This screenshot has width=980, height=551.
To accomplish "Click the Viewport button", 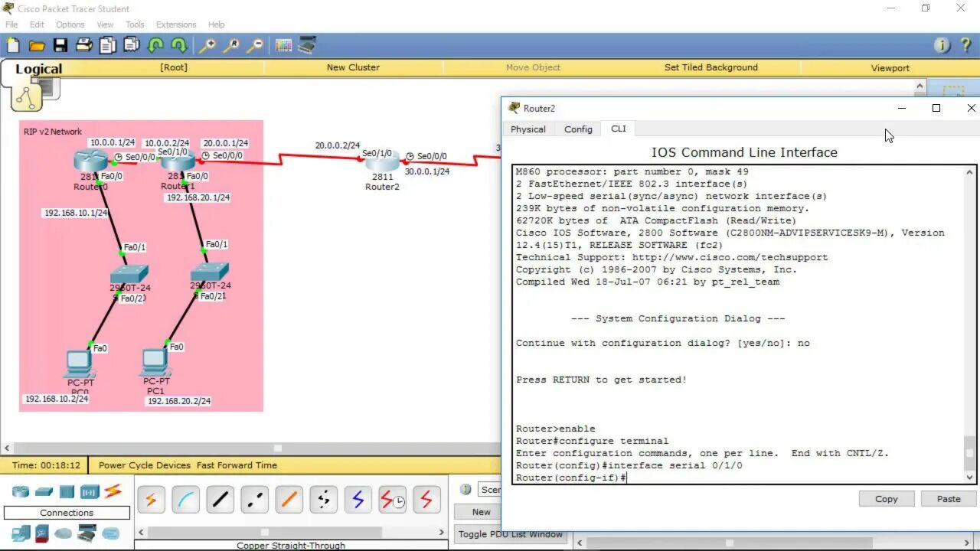I will [x=890, y=67].
